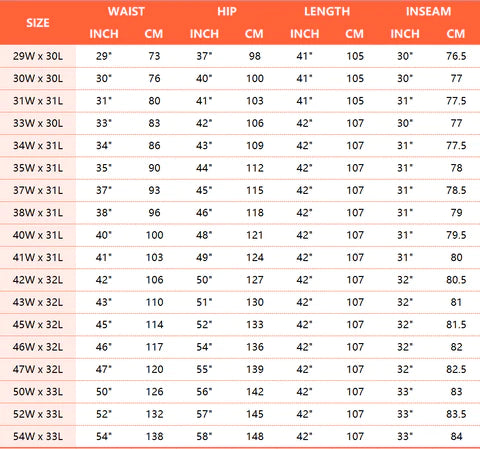Click the 30W x 30L size cell
The width and height of the screenshot is (480, 449).
[x=38, y=78]
